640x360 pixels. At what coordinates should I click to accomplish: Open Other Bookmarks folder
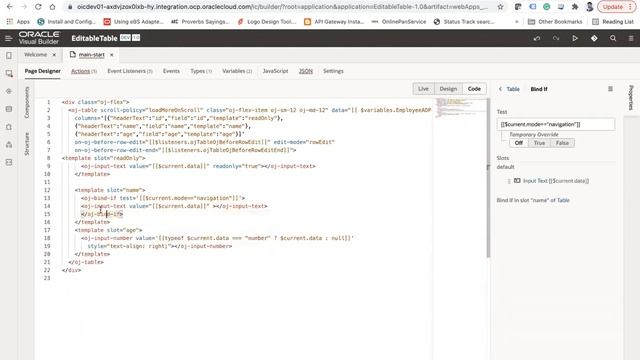coord(555,22)
